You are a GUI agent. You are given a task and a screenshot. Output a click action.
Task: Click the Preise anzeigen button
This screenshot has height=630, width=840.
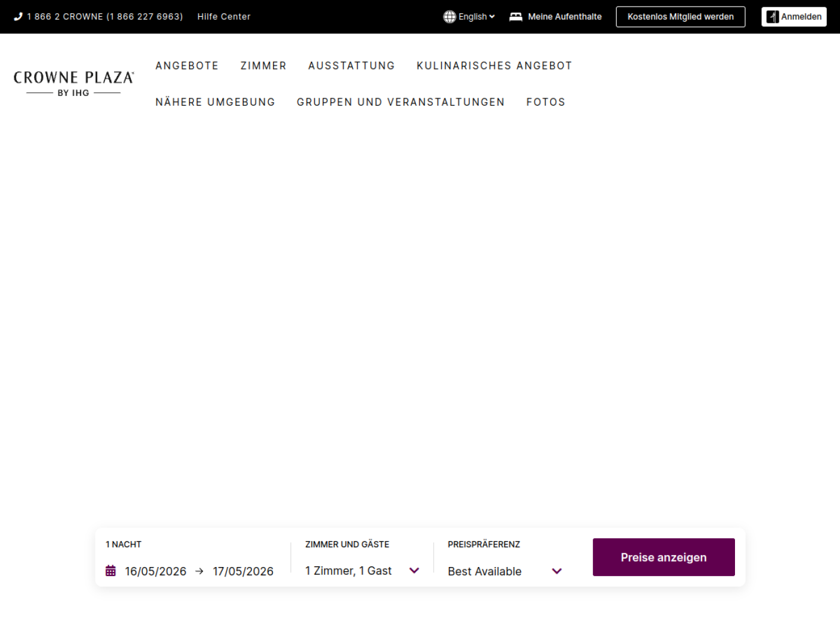(x=664, y=557)
